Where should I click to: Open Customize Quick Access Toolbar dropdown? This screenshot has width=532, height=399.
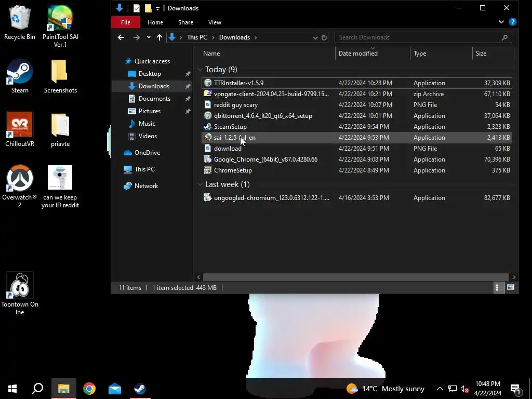(157, 8)
